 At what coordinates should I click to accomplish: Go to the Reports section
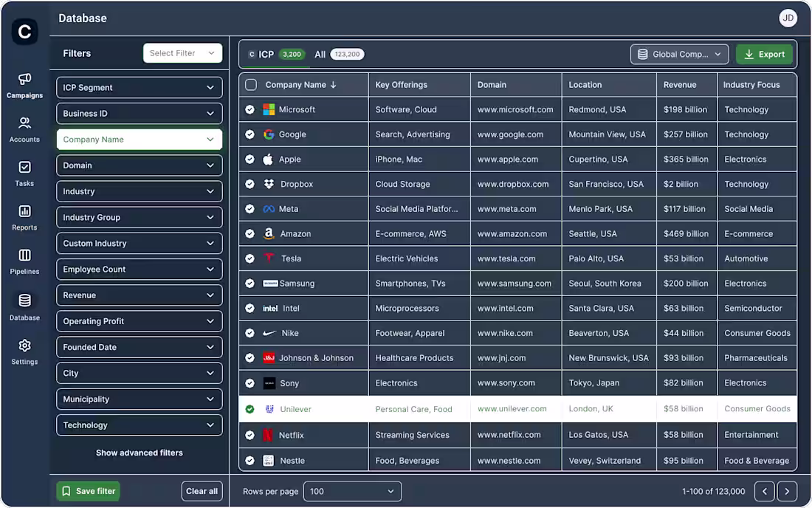tap(24, 217)
